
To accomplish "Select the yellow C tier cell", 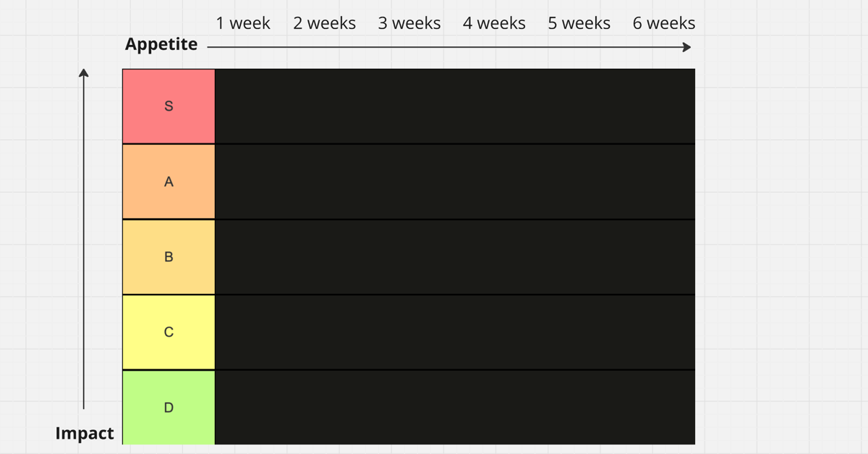I will [x=169, y=332].
